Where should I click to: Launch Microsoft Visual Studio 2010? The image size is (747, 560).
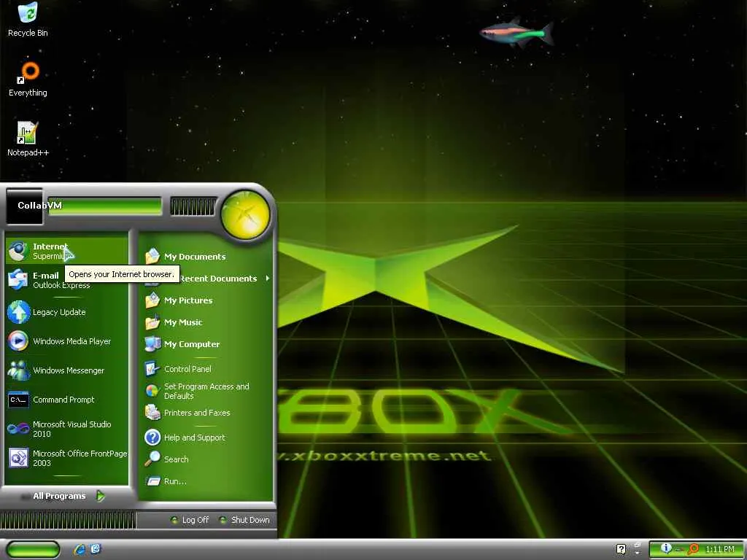coord(66,429)
